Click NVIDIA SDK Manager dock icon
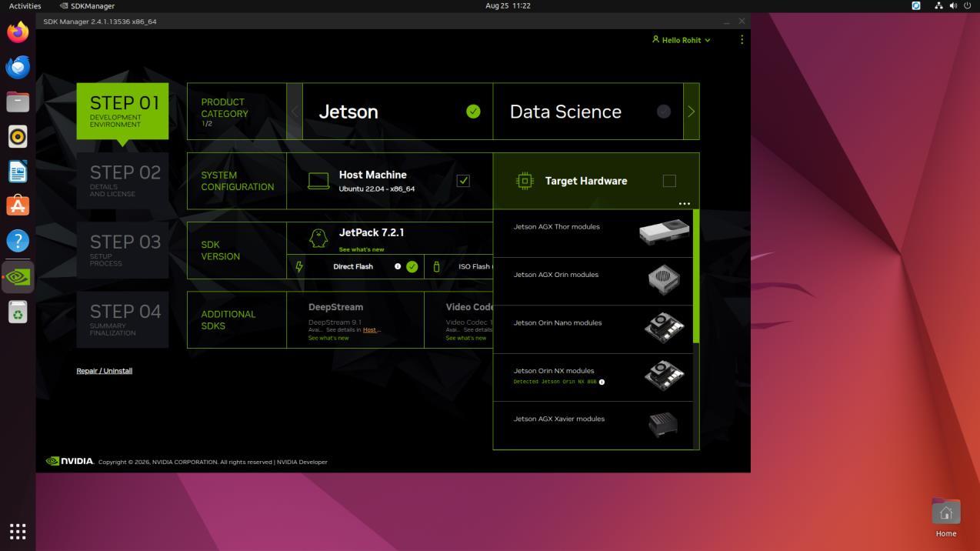The width and height of the screenshot is (980, 551). tap(18, 276)
